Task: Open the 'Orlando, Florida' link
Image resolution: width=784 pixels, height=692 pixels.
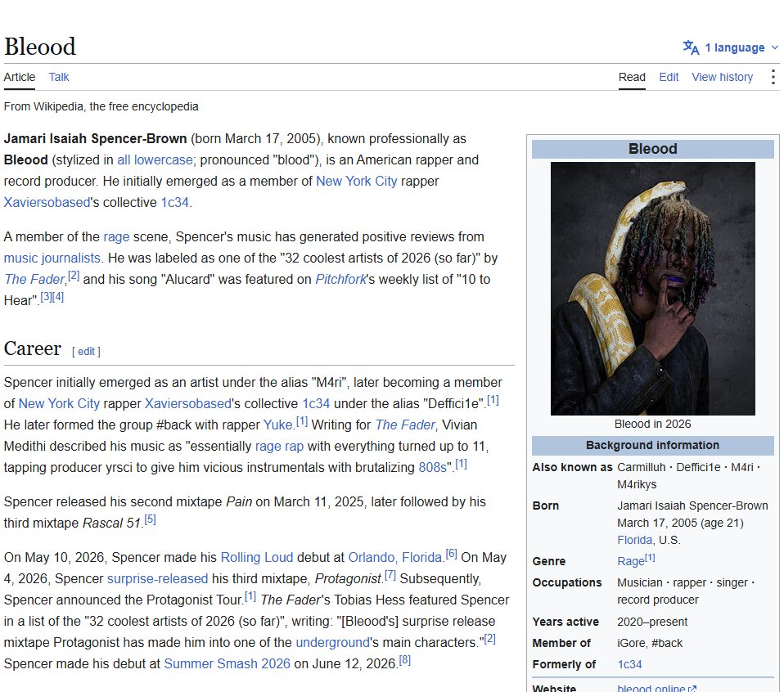Action: [395, 557]
